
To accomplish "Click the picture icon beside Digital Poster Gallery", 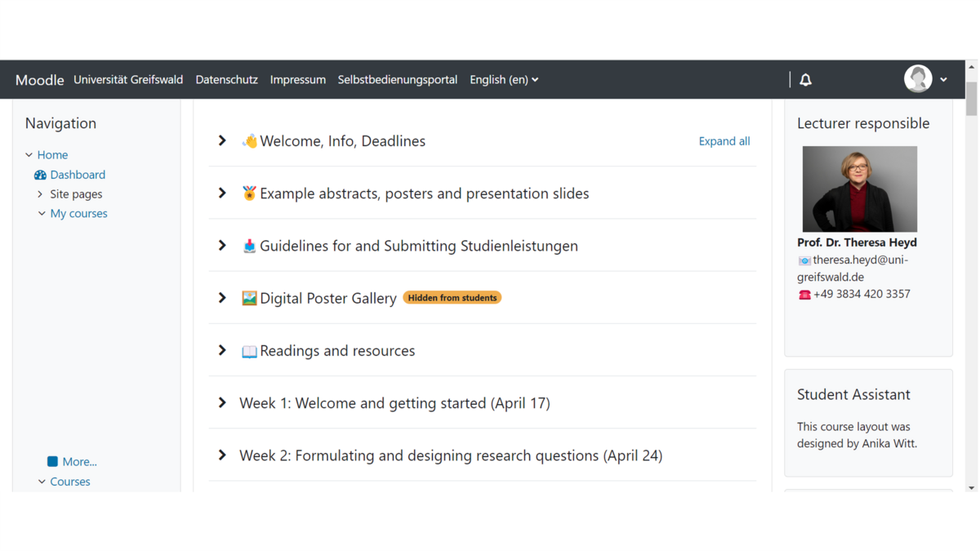I will pos(249,298).
